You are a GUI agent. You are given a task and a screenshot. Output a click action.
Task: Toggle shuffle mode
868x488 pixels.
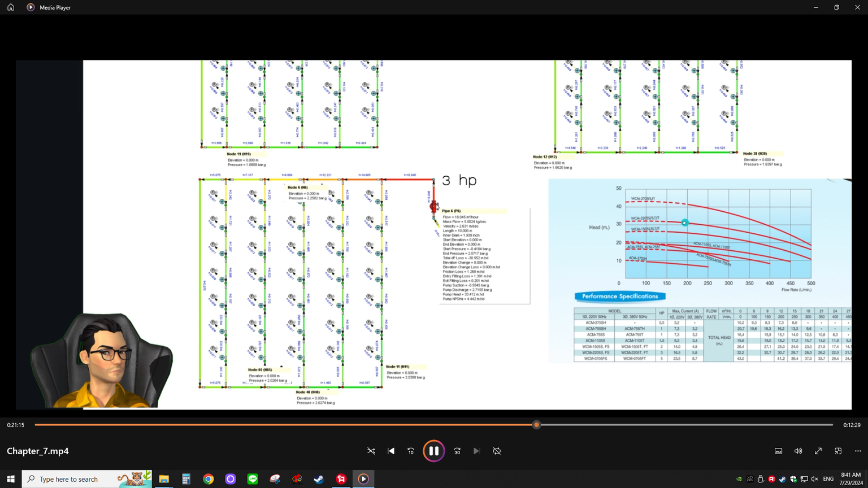click(371, 451)
